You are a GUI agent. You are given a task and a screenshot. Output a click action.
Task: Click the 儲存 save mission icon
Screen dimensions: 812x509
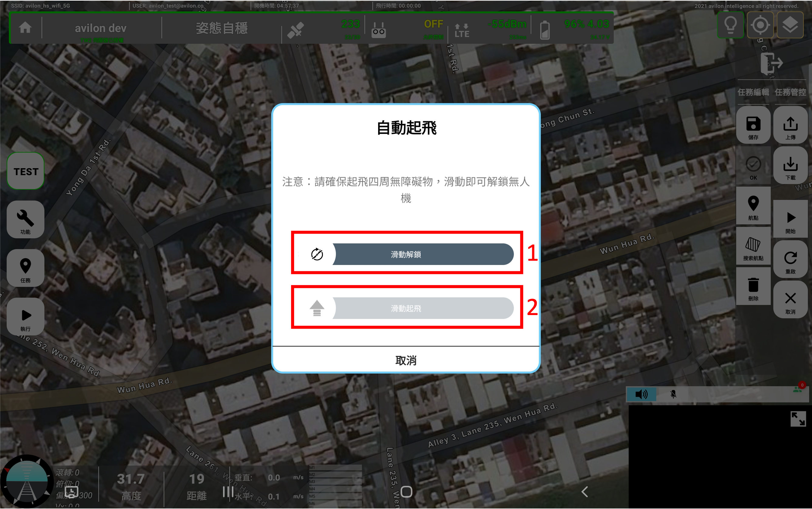pos(753,126)
